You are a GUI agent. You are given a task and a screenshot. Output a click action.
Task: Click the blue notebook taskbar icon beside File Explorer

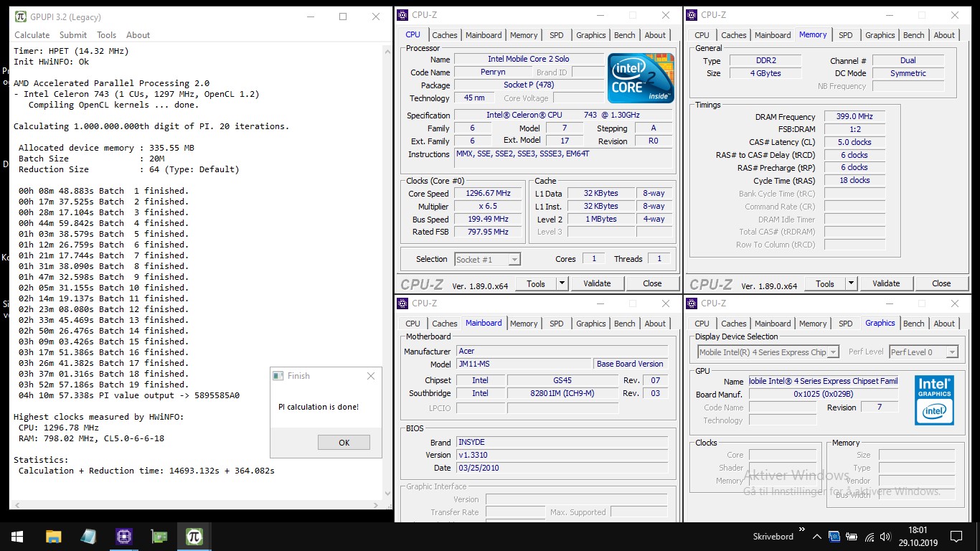point(88,536)
